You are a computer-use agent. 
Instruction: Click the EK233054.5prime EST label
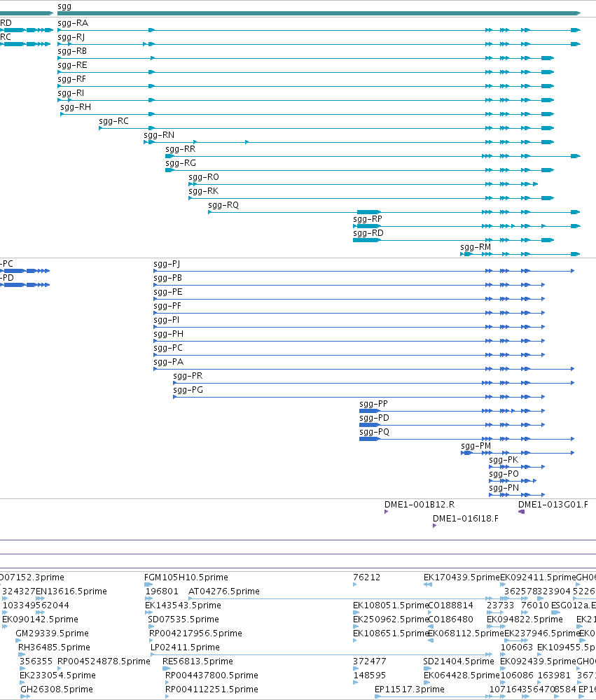pos(57,675)
